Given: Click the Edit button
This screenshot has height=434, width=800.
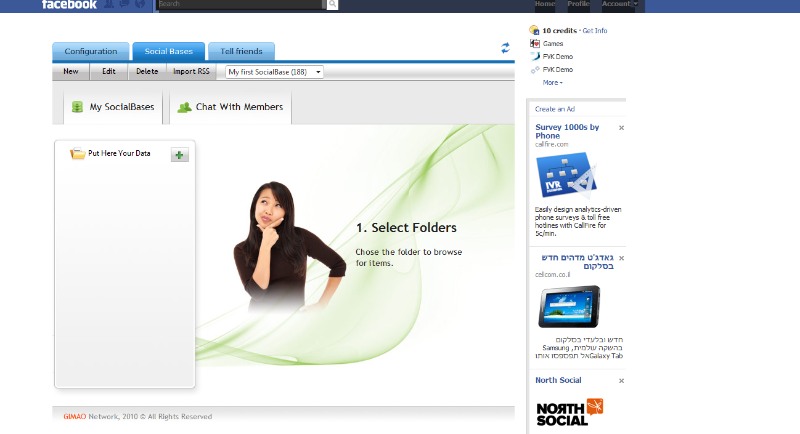Looking at the screenshot, I should coord(109,71).
